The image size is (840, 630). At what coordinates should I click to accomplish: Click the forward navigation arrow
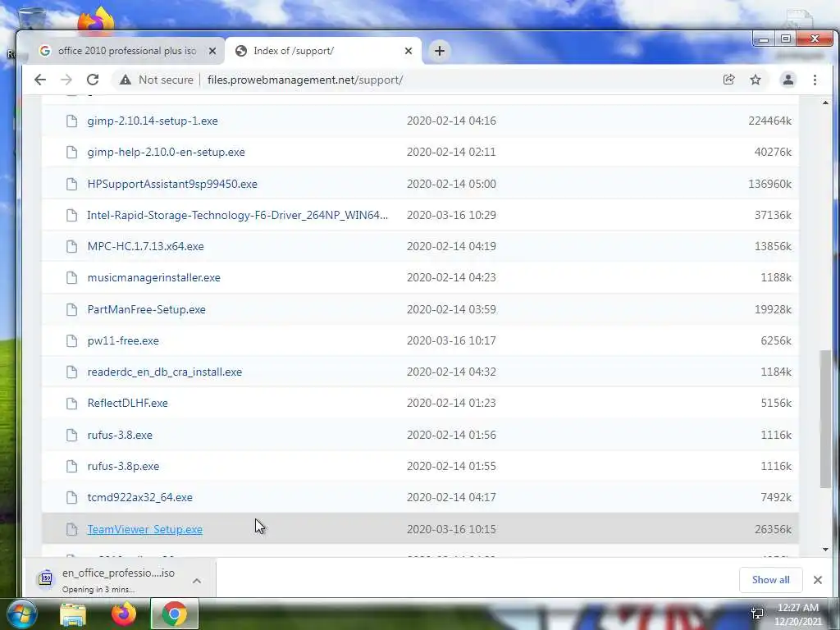[x=66, y=80]
